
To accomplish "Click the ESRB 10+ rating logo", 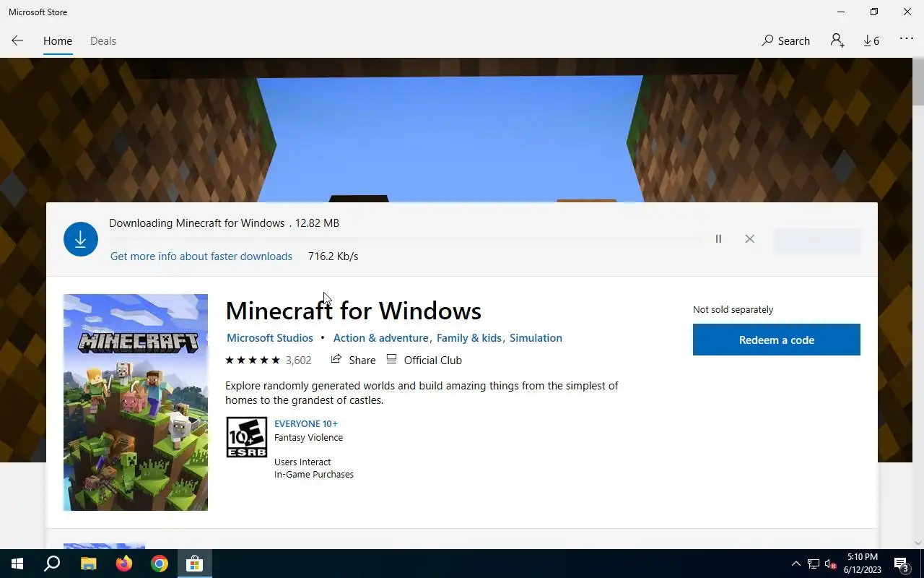I will tap(247, 437).
